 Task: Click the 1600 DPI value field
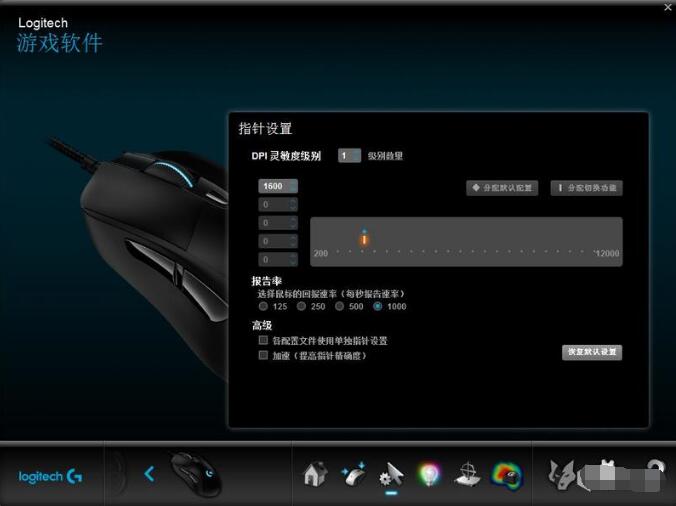point(278,186)
